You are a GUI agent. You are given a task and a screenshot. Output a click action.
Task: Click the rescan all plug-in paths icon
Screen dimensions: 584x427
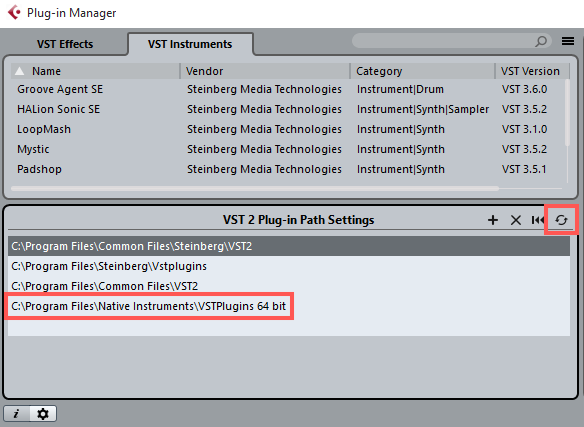(x=561, y=220)
